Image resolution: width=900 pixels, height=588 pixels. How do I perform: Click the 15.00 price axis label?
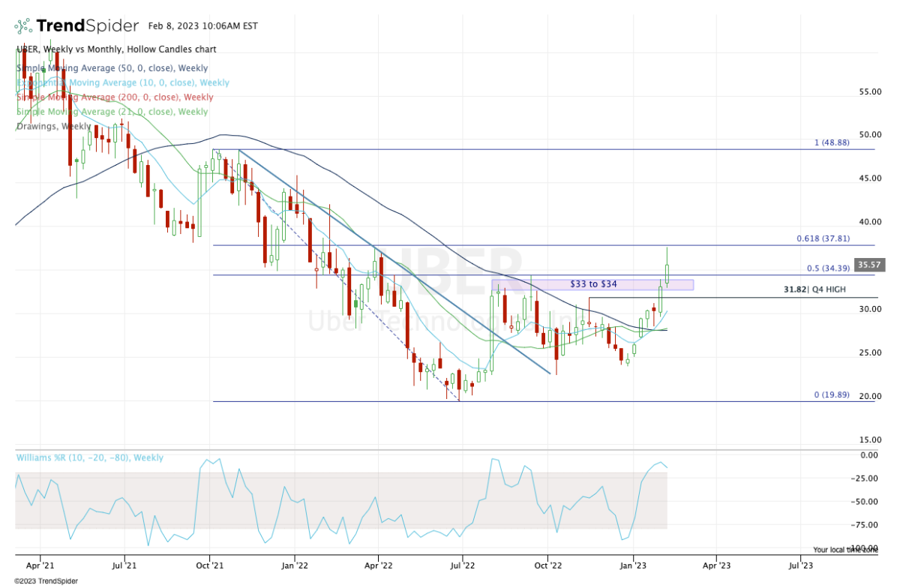(869, 440)
